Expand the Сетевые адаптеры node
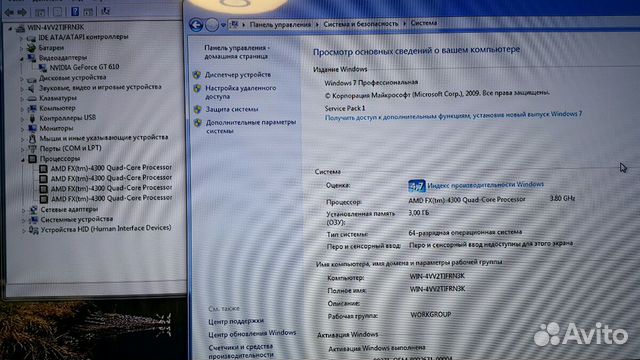 click(x=23, y=210)
